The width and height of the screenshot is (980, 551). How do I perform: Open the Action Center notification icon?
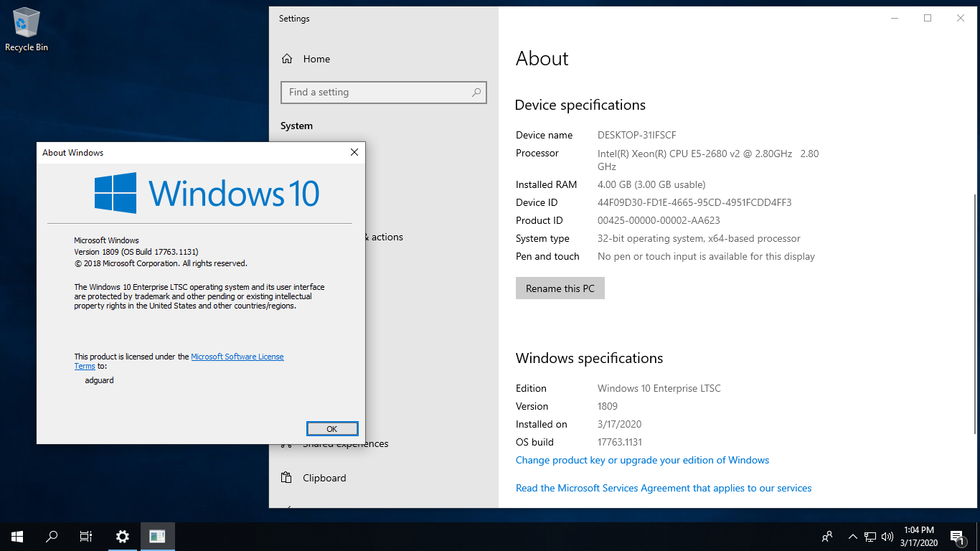click(x=956, y=536)
